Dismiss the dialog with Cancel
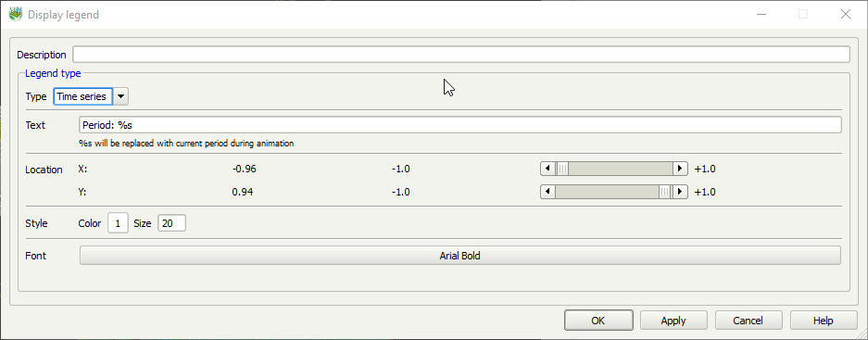 [748, 320]
